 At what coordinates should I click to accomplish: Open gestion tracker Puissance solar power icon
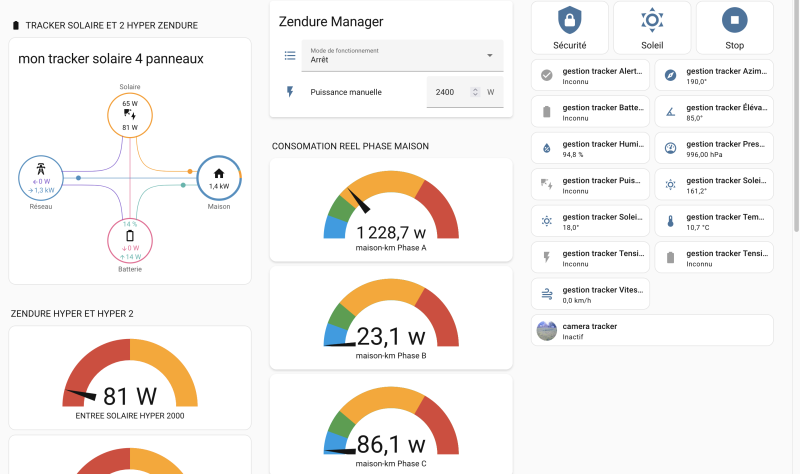(546, 185)
